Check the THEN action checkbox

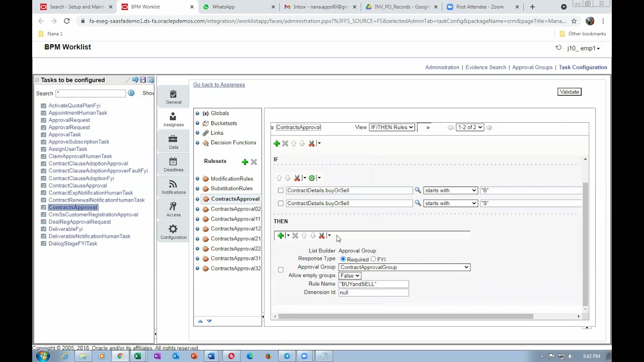tap(281, 270)
